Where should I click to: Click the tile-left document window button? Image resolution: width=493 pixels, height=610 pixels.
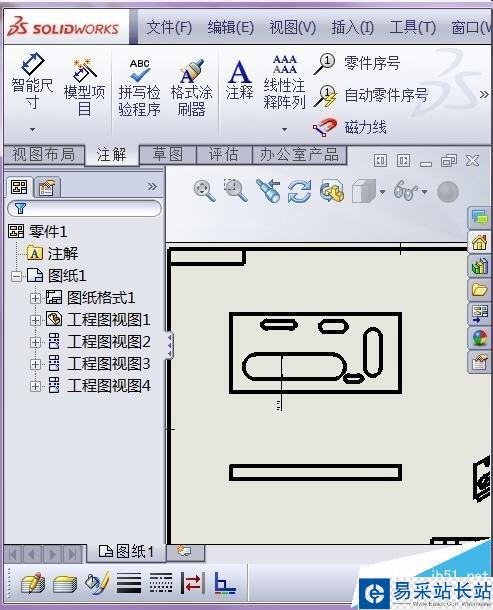[x=380, y=160]
